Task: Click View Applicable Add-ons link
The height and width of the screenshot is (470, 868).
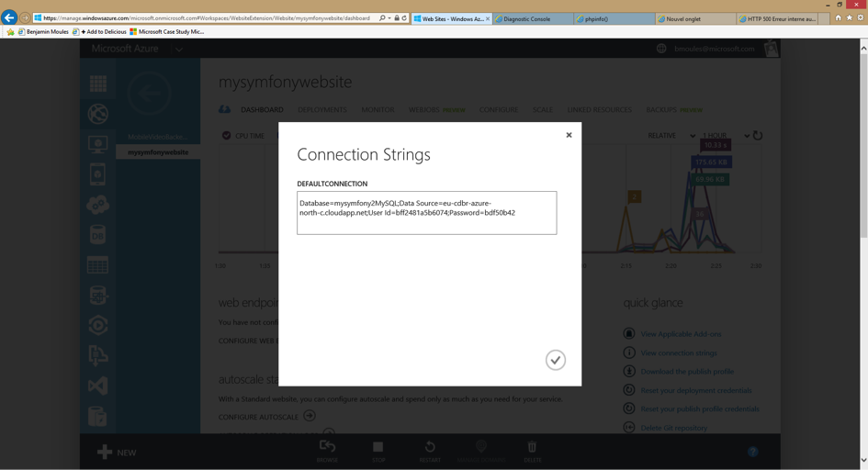Action: click(681, 334)
